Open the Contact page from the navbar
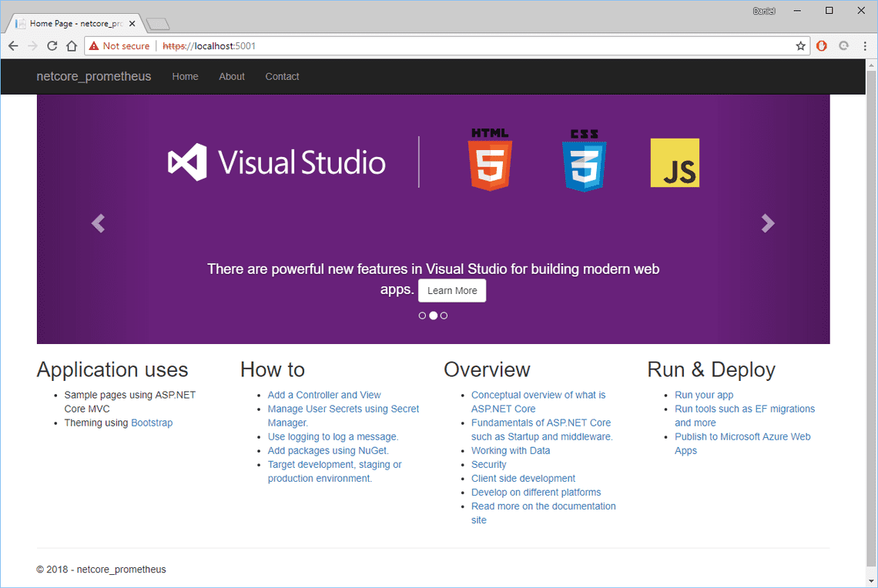The width and height of the screenshot is (878, 588). click(282, 76)
